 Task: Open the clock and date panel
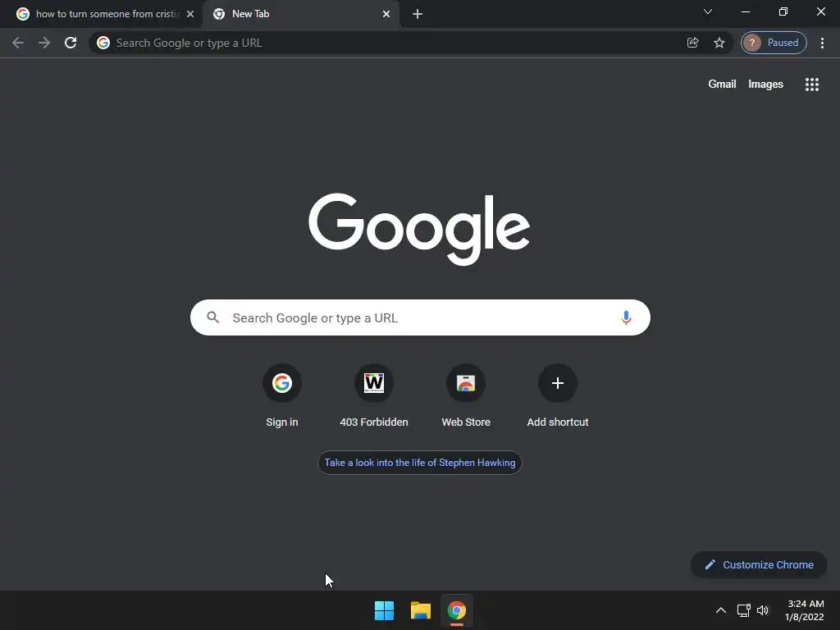click(x=804, y=610)
